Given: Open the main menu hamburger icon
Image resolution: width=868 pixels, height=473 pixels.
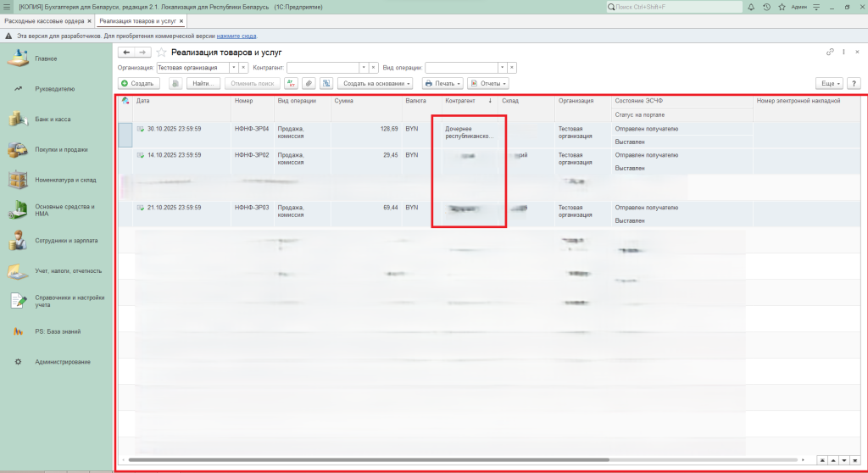Looking at the screenshot, I should click(x=7, y=7).
